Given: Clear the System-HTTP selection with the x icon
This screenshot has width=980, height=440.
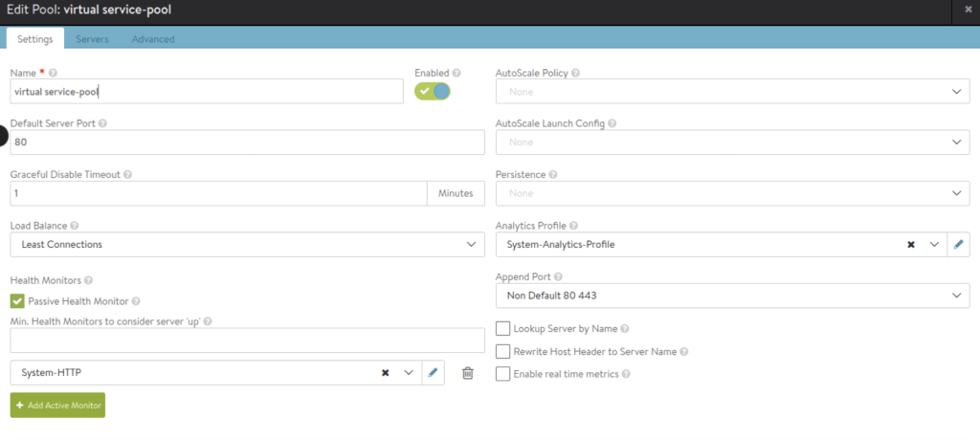Looking at the screenshot, I should (385, 373).
